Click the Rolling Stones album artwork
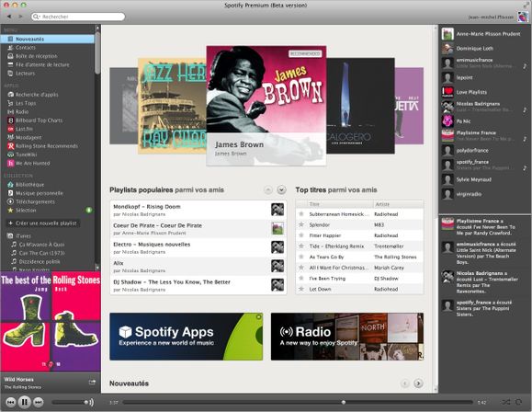532x412 pixels. coord(51,321)
